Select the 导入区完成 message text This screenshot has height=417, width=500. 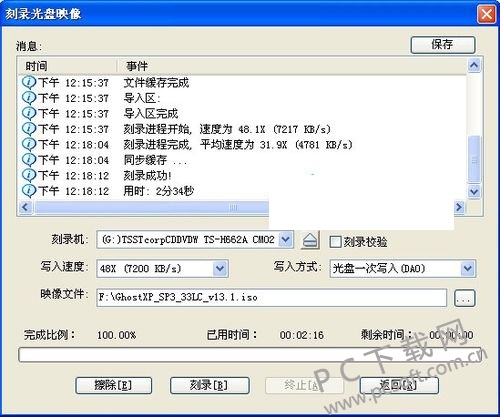151,114
